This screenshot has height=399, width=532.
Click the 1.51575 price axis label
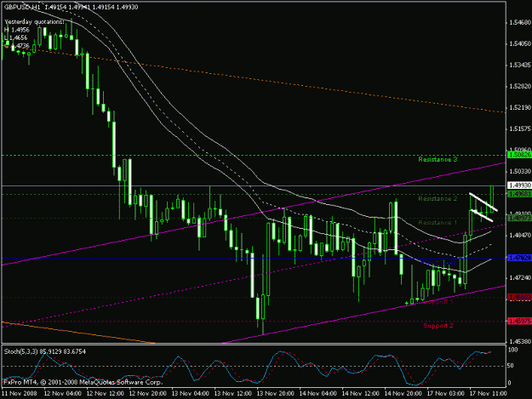click(x=519, y=128)
